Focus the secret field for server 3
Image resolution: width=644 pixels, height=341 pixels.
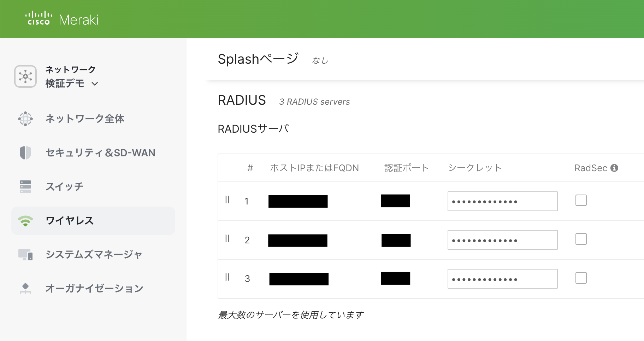[503, 279]
